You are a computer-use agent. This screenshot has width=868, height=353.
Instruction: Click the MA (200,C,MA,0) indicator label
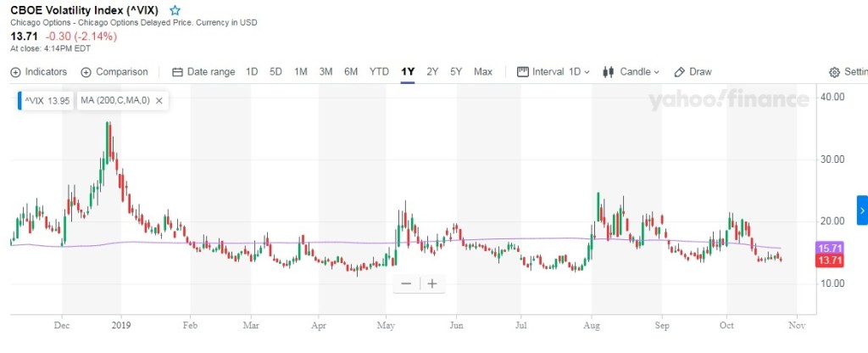click(115, 101)
